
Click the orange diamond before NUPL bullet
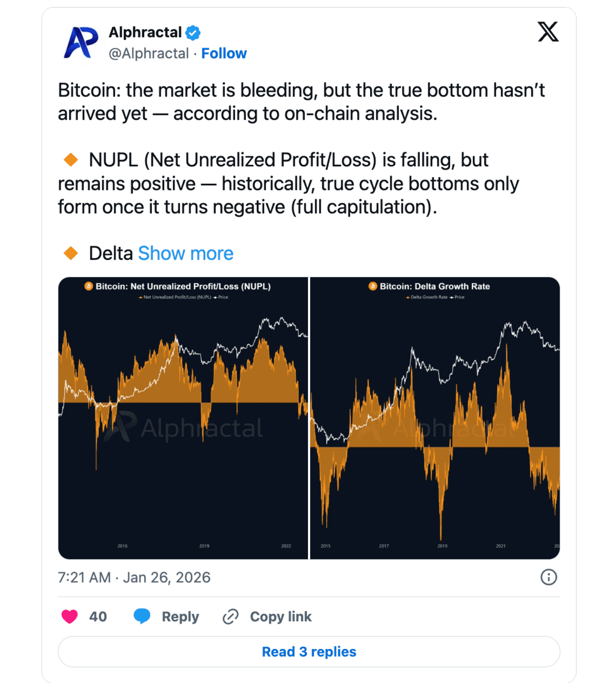[70, 160]
